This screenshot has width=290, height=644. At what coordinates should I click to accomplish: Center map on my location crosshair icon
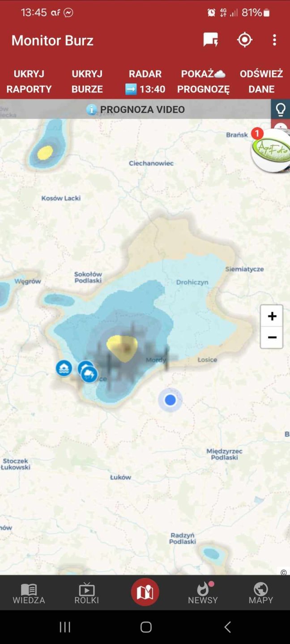pyautogui.click(x=245, y=40)
